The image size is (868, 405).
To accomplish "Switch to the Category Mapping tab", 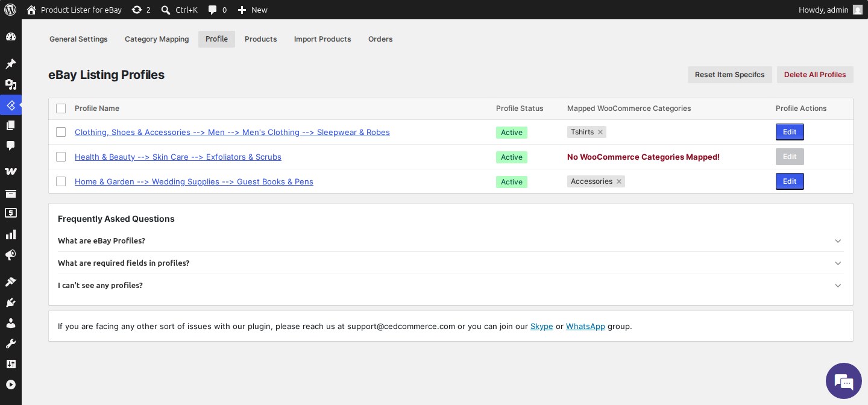I will tap(157, 39).
